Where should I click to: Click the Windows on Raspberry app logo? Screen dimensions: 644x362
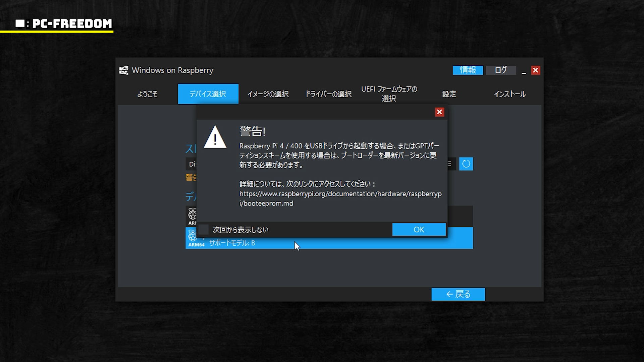(124, 70)
